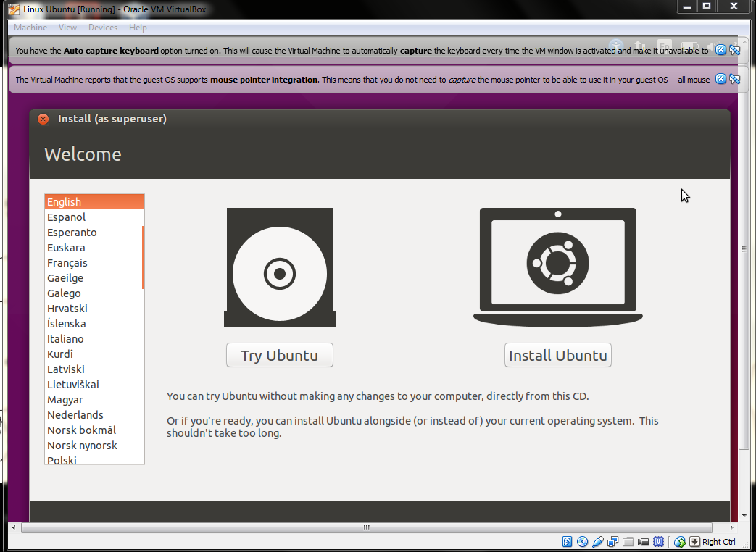Select Magyar in the language list
Image resolution: width=756 pixels, height=552 pixels.
(x=94, y=400)
